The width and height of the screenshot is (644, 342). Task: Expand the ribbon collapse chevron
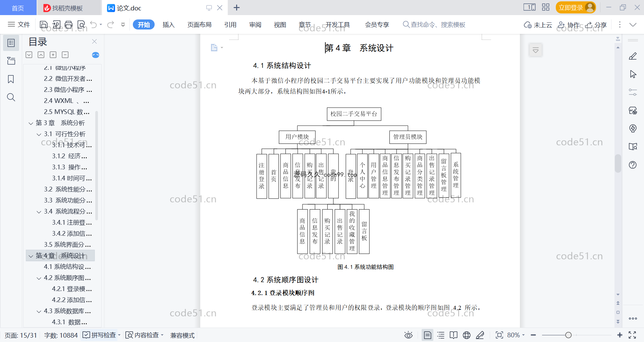tap(633, 24)
